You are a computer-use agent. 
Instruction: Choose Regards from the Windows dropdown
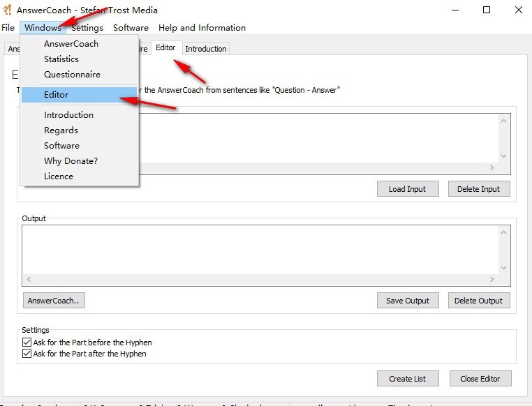[80, 130]
